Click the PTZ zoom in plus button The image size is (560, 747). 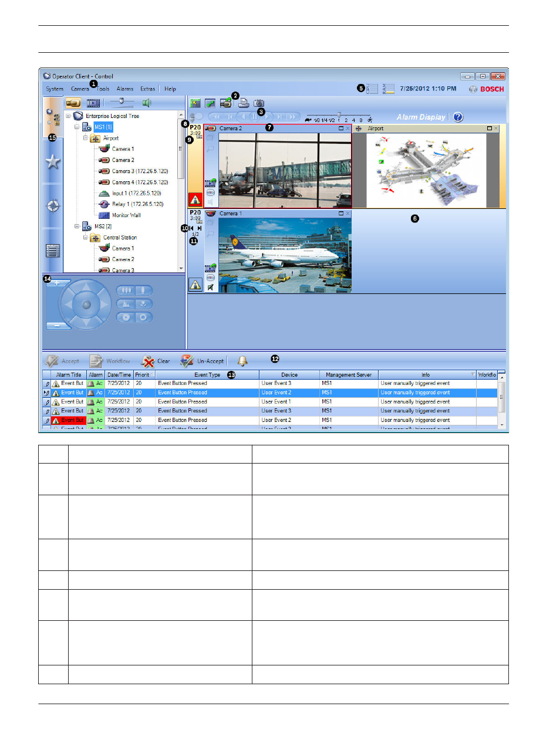[58, 283]
